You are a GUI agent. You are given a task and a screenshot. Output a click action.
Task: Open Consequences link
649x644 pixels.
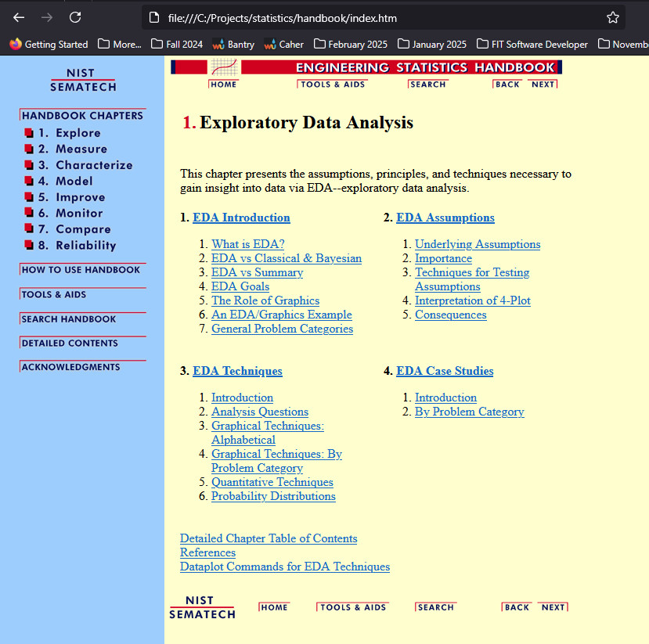coord(451,315)
